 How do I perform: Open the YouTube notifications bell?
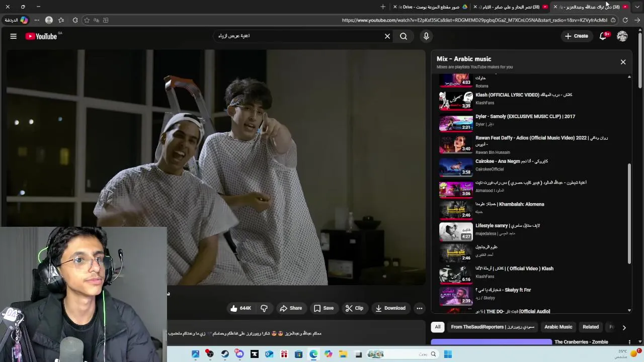[603, 36]
